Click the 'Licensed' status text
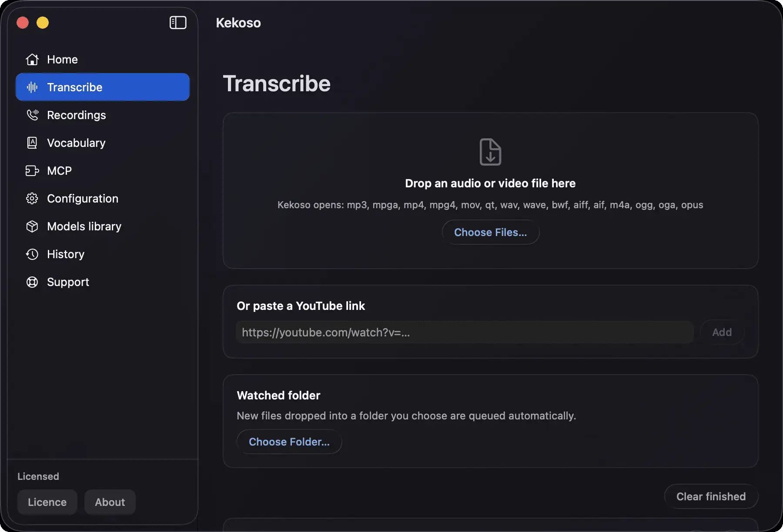 (38, 476)
